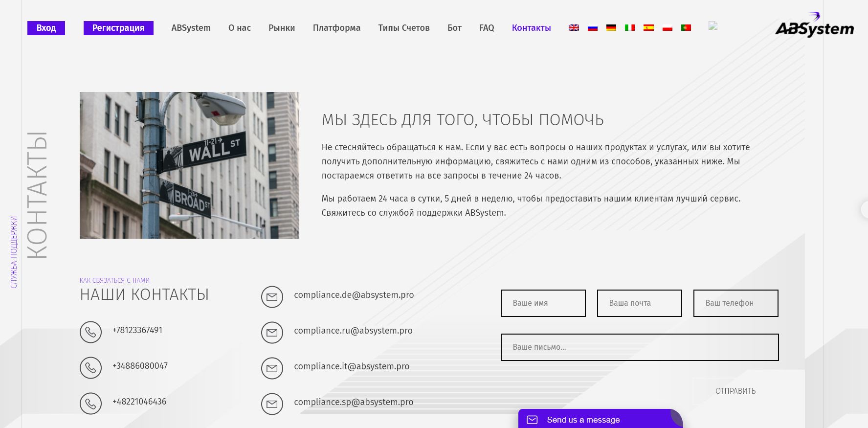Image resolution: width=868 pixels, height=428 pixels.
Task: Click the phone number +34886080047
Action: [x=140, y=366]
